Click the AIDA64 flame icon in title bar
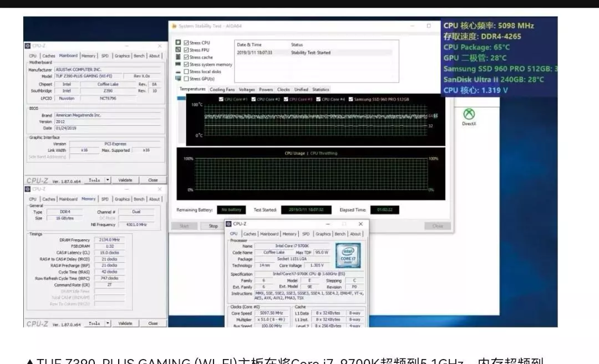This screenshot has width=599, height=364. pos(174,26)
